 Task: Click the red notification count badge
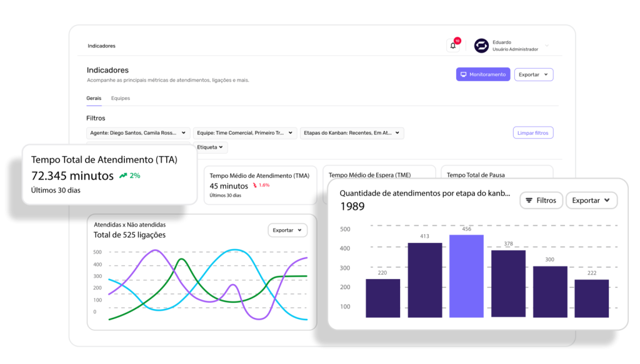[457, 41]
